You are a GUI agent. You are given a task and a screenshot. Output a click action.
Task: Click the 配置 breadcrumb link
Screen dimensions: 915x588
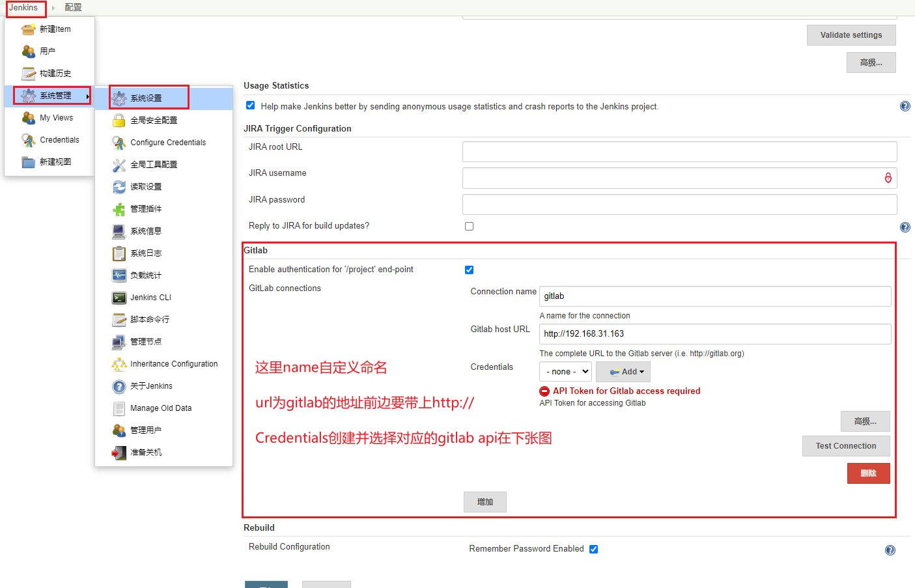click(74, 8)
